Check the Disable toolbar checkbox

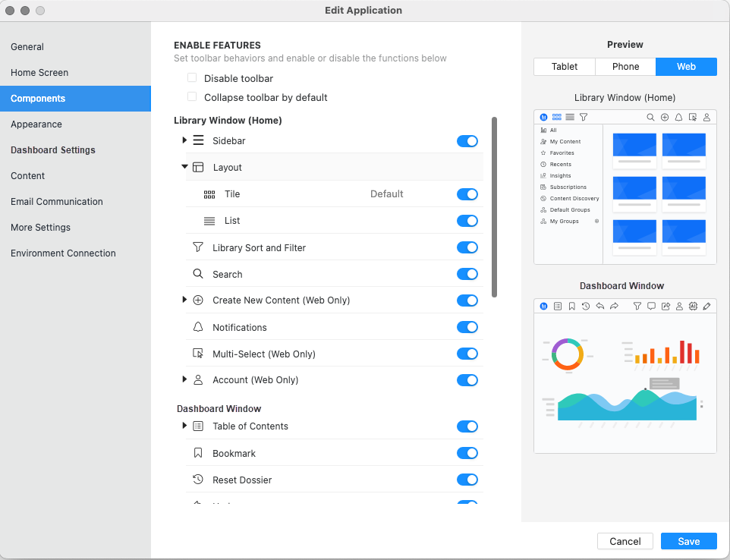[x=192, y=78]
